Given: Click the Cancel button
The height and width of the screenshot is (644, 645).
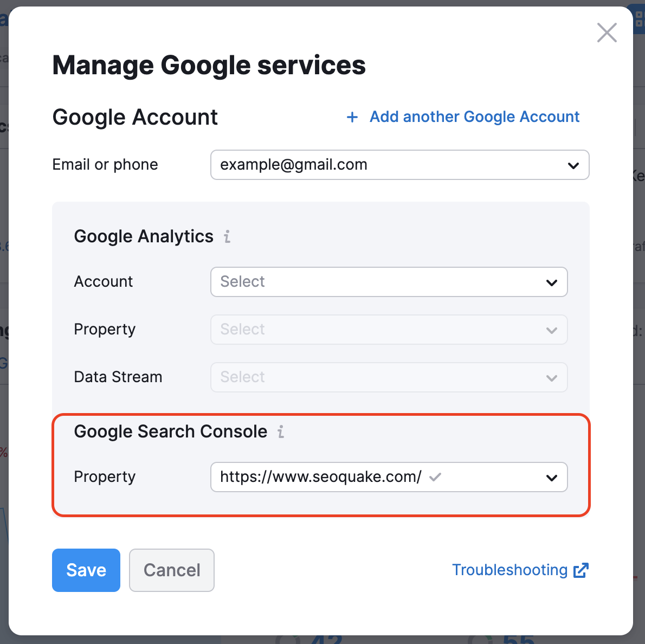Looking at the screenshot, I should coord(171,570).
